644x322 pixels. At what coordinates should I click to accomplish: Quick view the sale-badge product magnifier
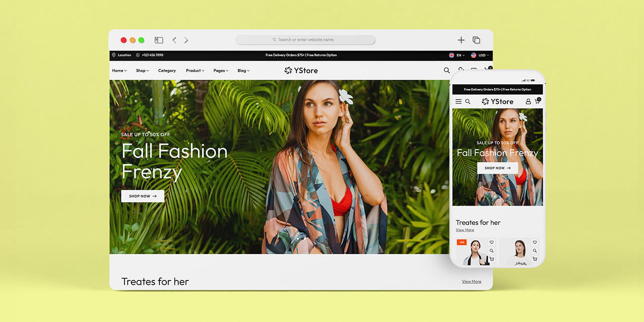(x=491, y=251)
